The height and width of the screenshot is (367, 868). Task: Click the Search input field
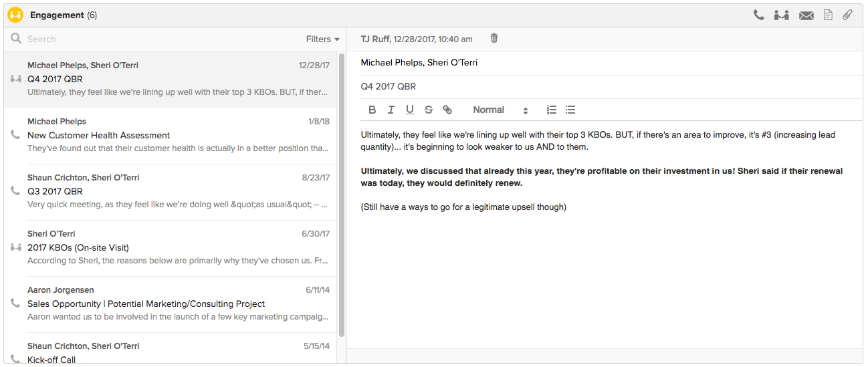(x=160, y=39)
